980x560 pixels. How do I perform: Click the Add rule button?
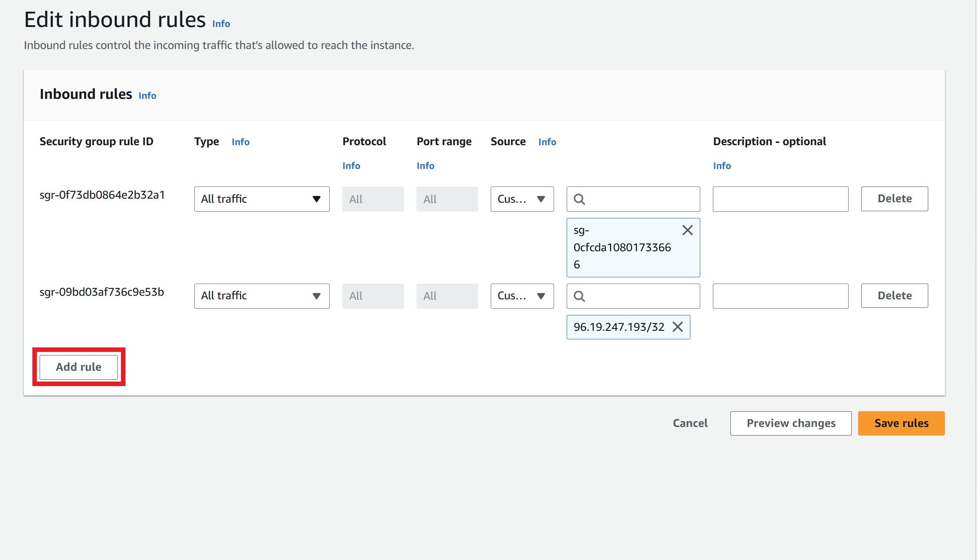(x=79, y=367)
